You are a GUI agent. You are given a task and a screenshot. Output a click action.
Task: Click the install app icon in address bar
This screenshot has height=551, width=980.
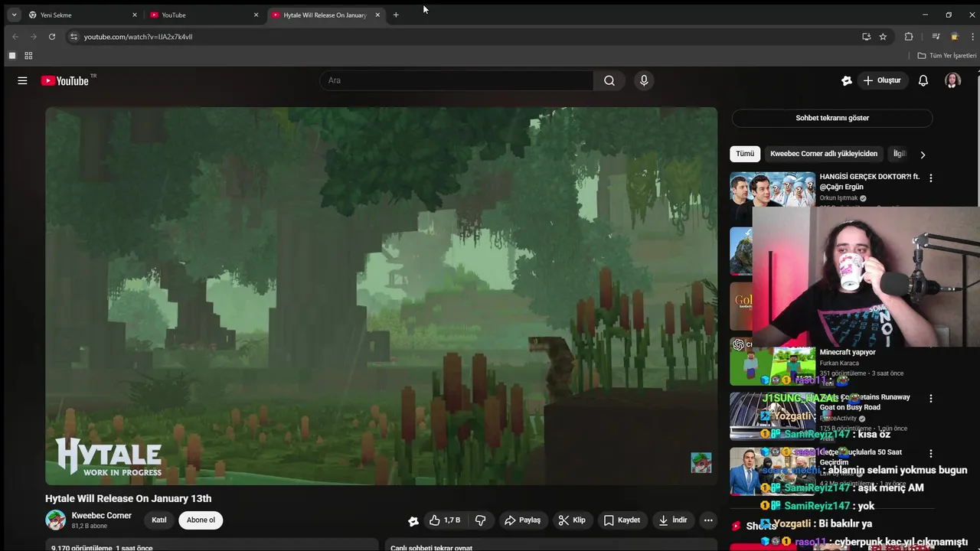[x=866, y=36]
